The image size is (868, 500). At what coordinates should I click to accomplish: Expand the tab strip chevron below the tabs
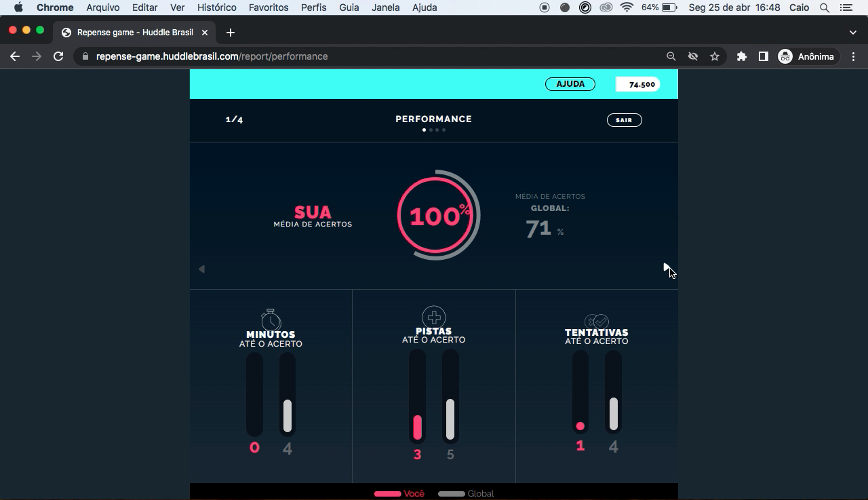tap(852, 32)
